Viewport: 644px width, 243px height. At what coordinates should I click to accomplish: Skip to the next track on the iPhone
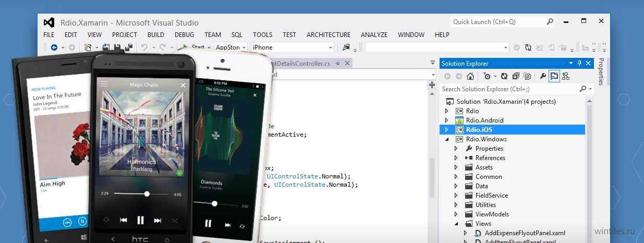227,225
